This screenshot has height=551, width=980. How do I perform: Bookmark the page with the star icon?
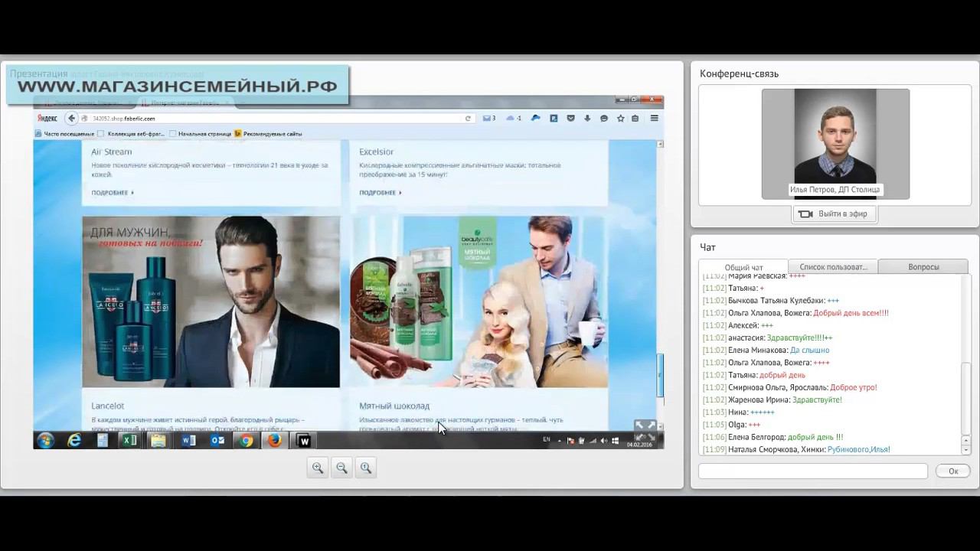[x=621, y=119]
